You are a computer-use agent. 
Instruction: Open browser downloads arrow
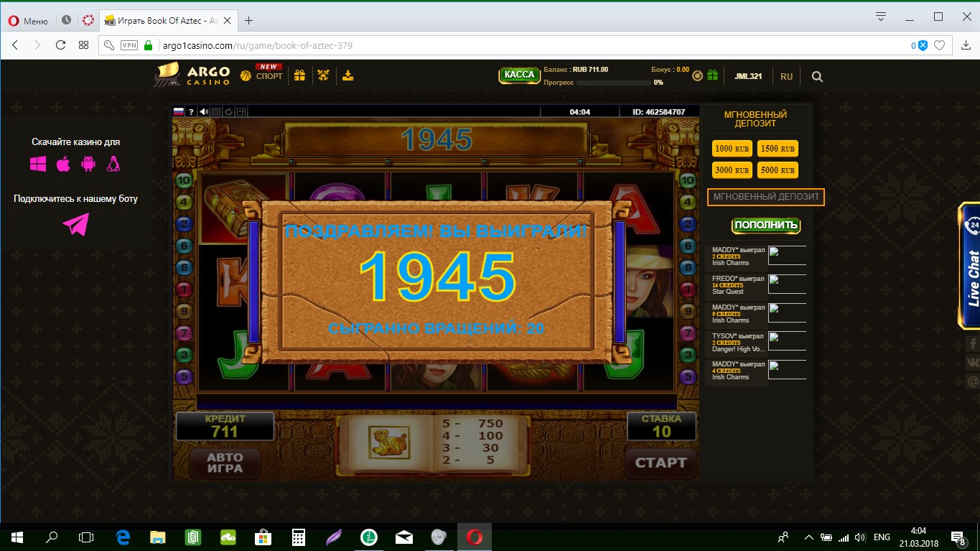click(965, 45)
